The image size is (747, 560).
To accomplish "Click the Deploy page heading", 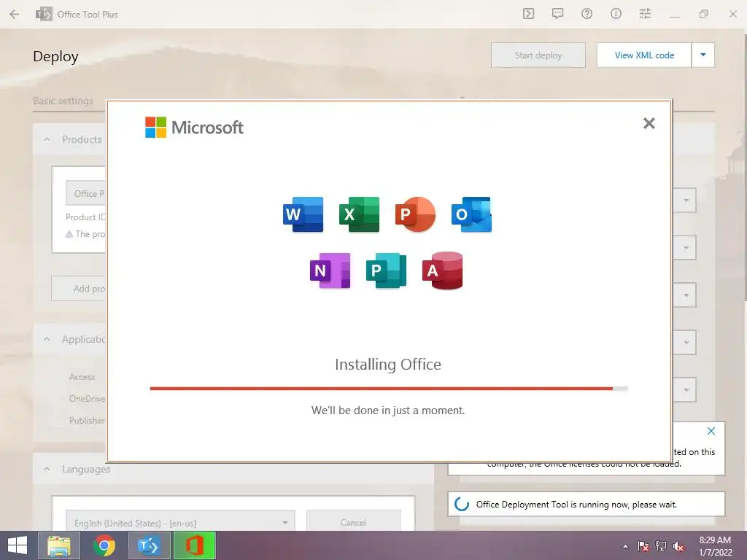I will tap(55, 56).
